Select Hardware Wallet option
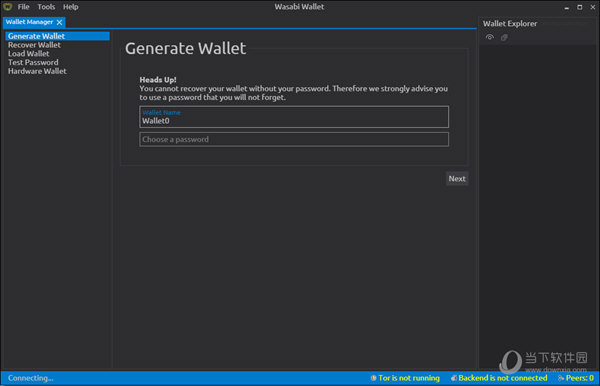The width and height of the screenshot is (600, 386). [x=37, y=71]
